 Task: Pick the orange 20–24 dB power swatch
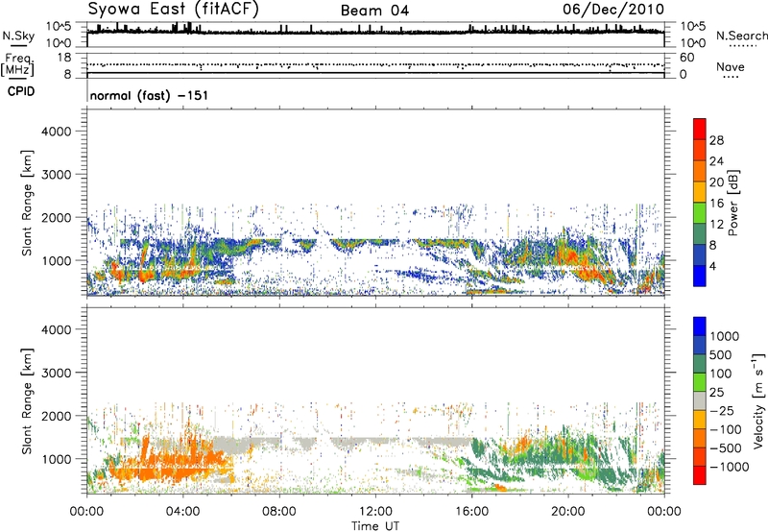700,172
